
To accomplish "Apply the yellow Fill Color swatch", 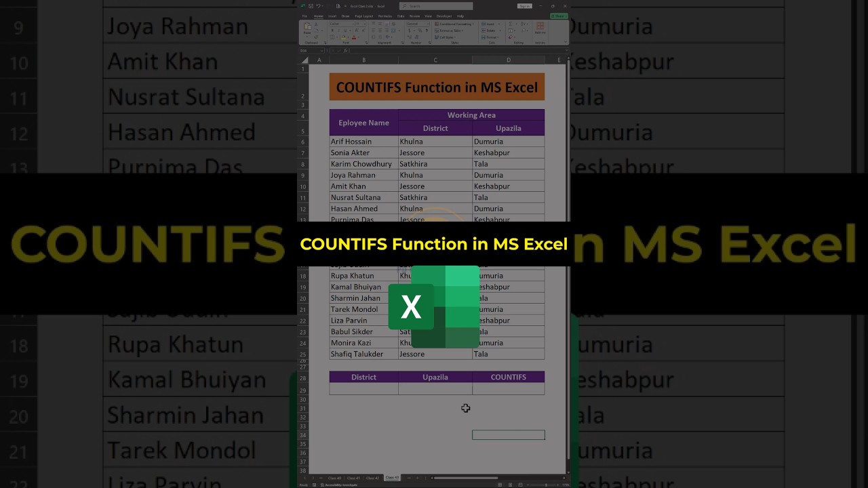I will 344,37.
